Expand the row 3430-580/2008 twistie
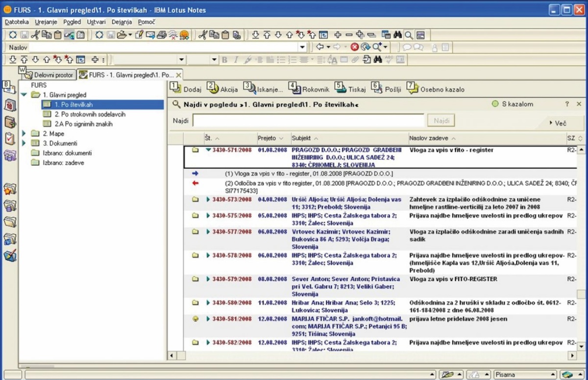Viewport: 588px width, 380px height. coord(208,303)
